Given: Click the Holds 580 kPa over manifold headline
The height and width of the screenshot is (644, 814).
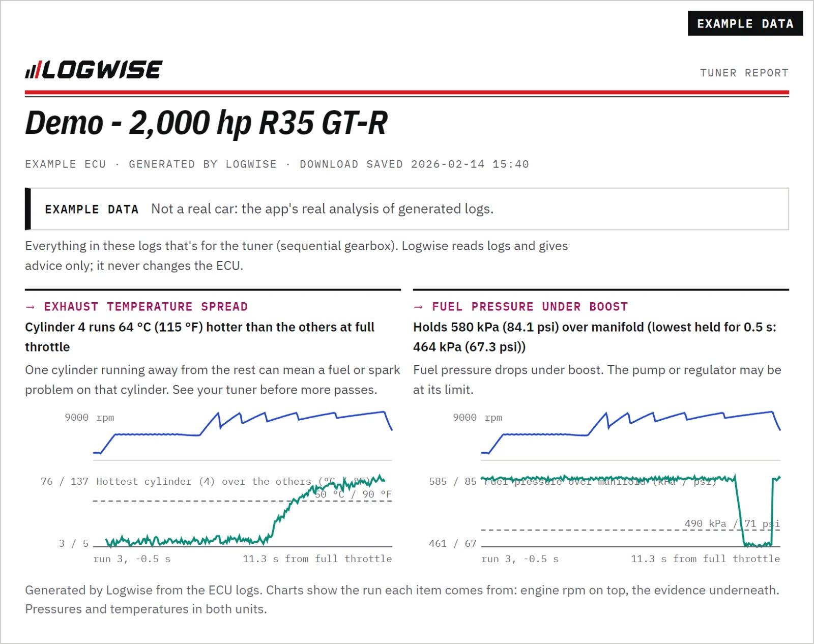Looking at the screenshot, I should point(595,337).
